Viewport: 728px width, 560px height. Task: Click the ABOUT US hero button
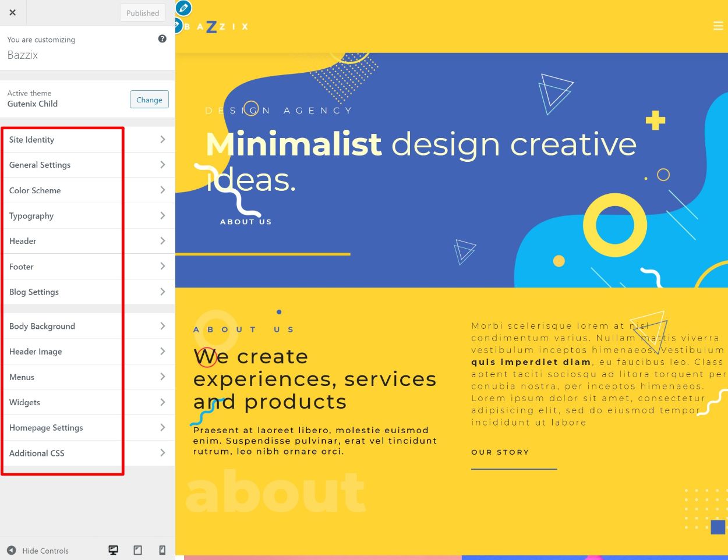click(246, 222)
